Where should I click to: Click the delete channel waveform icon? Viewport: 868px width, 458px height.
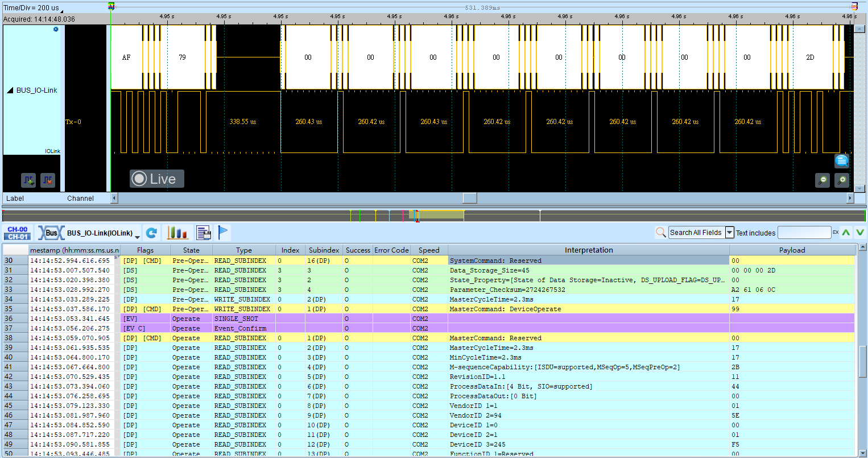48,180
